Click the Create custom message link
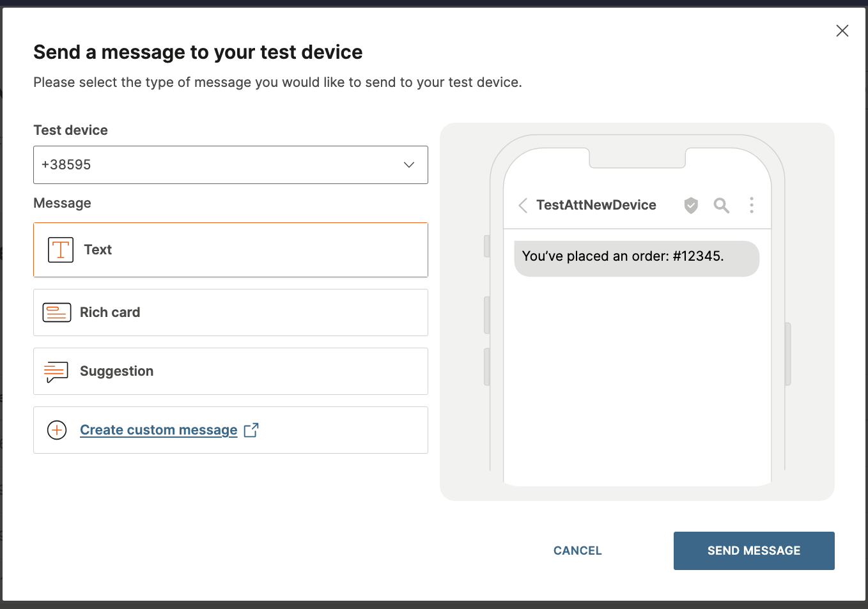Screen dimensions: 868x609 (159, 430)
